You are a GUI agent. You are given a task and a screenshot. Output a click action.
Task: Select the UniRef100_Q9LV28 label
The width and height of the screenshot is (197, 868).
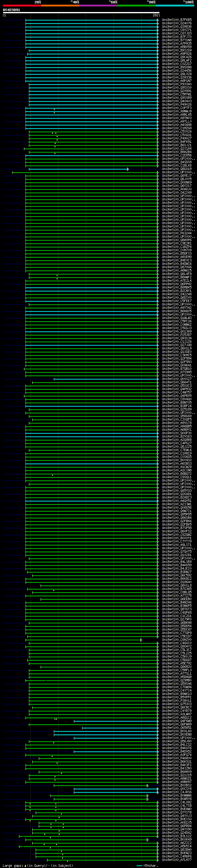tap(177, 74)
